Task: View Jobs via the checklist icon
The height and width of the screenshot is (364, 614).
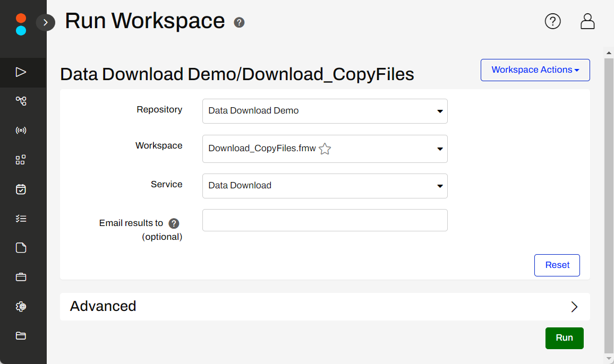Action: click(21, 218)
